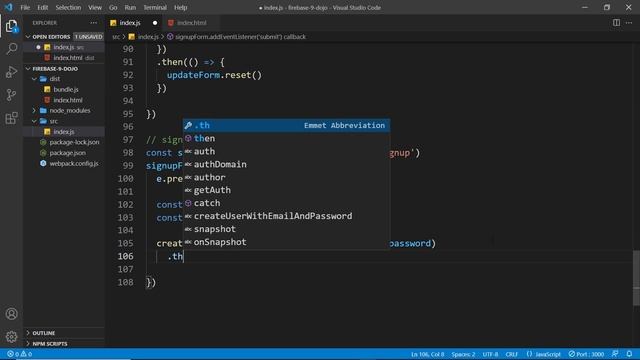This screenshot has width=640, height=360.
Task: Expand the Outline section
Action: coord(28,333)
